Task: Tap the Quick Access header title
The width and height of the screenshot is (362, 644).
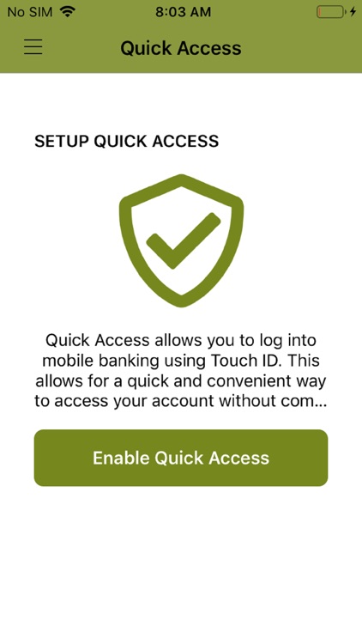Action: point(181,48)
